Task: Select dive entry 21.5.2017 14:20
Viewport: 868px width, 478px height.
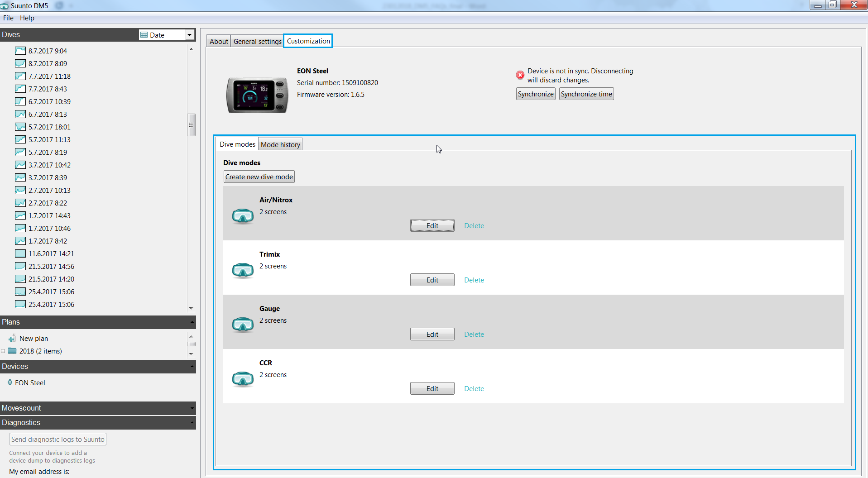Action: (51, 279)
